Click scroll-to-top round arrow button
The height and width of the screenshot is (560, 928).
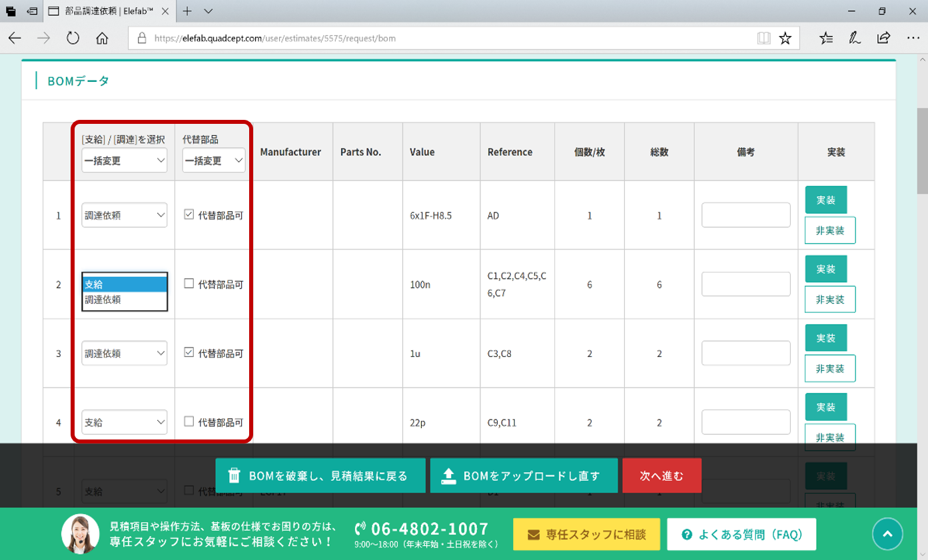887,534
